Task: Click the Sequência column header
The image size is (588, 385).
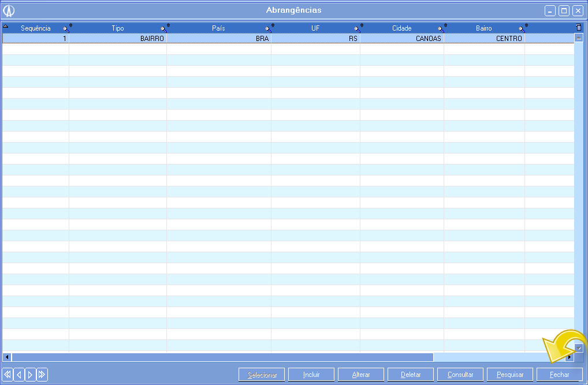Action: pyautogui.click(x=36, y=28)
